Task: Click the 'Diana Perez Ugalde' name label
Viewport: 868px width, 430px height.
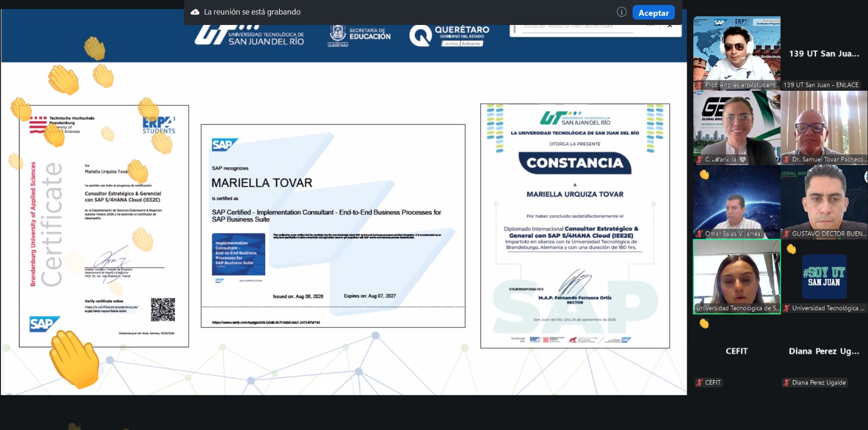Action: tap(819, 383)
